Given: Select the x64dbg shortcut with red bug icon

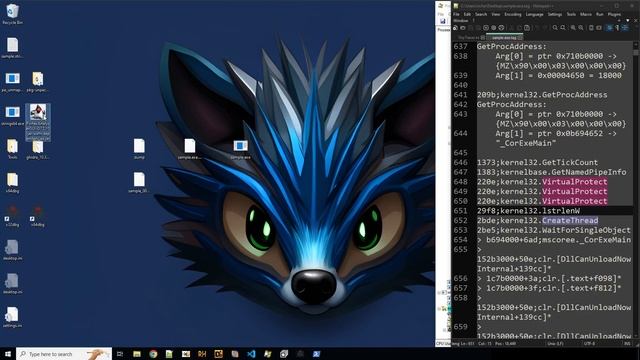Looking at the screenshot, I should pos(37,215).
